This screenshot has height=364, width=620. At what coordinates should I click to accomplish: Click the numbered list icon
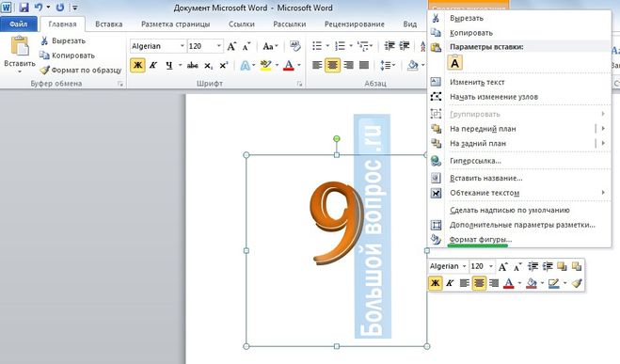340,46
